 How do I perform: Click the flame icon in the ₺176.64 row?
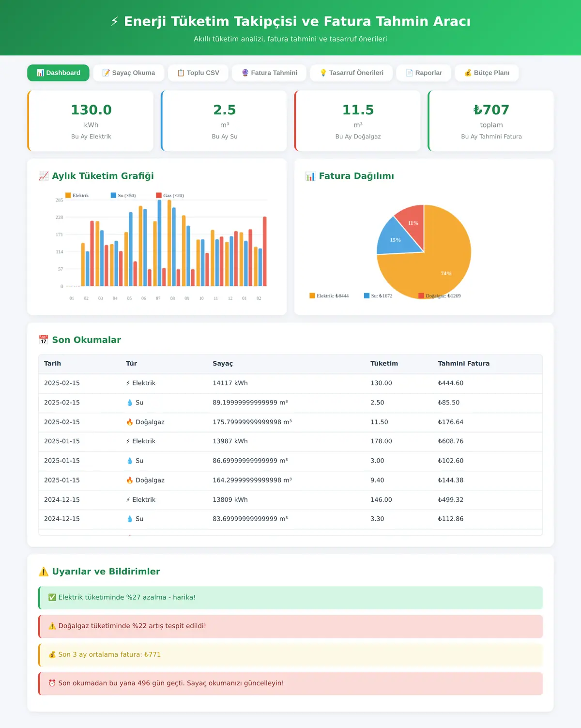pos(130,422)
